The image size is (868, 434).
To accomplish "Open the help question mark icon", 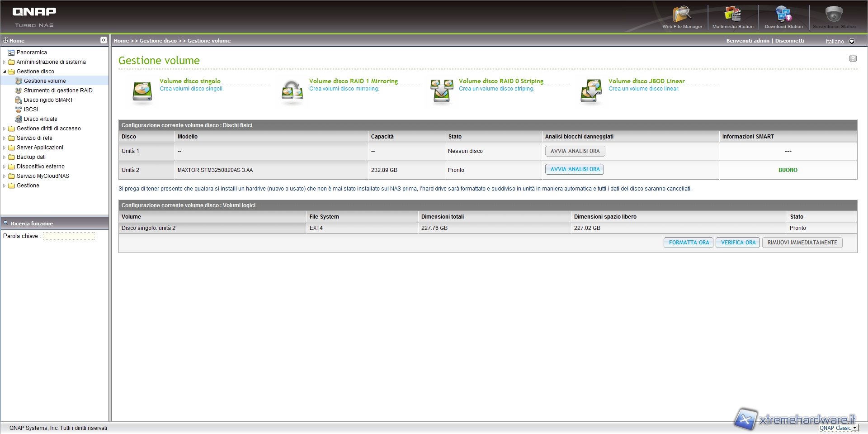I will 853,58.
